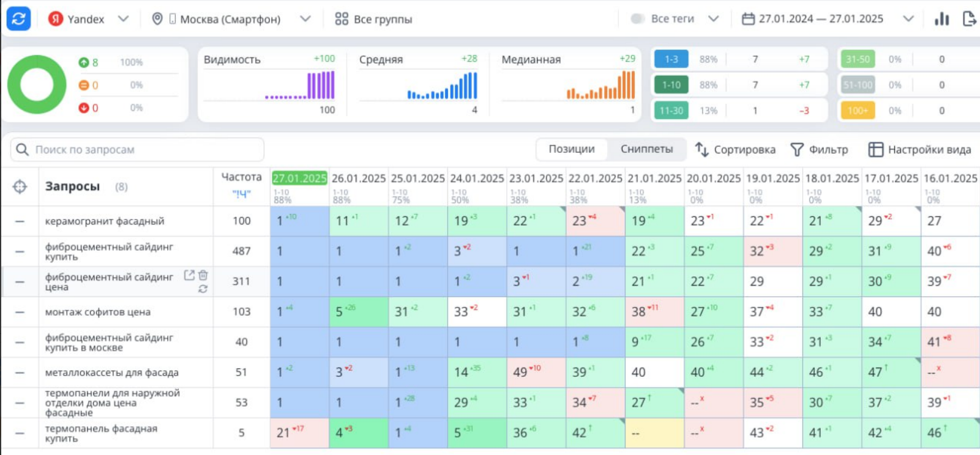980x455 pixels.
Task: Click the Все группы grid icon
Action: tap(342, 19)
